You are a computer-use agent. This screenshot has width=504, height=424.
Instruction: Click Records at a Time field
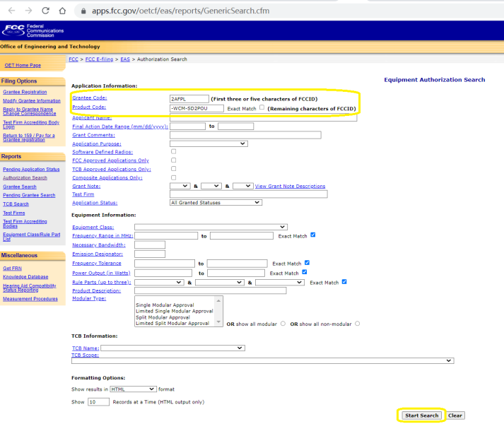(98, 402)
